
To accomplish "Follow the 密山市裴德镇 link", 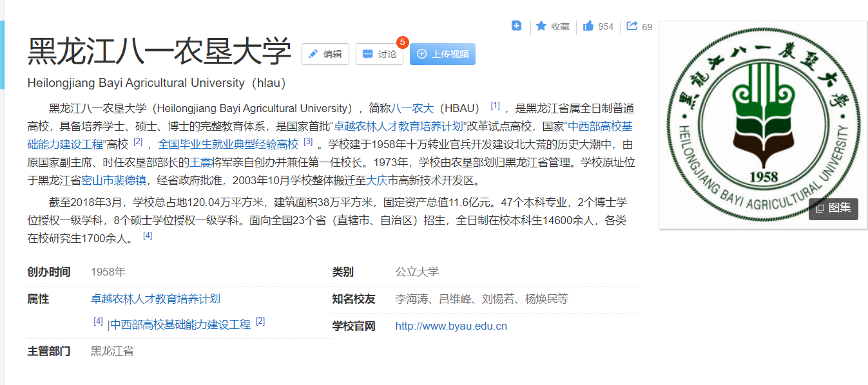I will click(114, 180).
